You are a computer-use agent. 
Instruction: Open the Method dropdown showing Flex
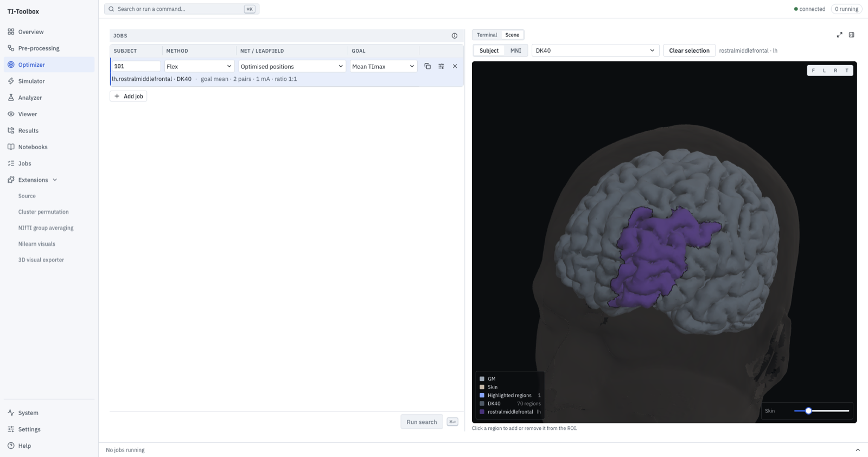pyautogui.click(x=199, y=66)
